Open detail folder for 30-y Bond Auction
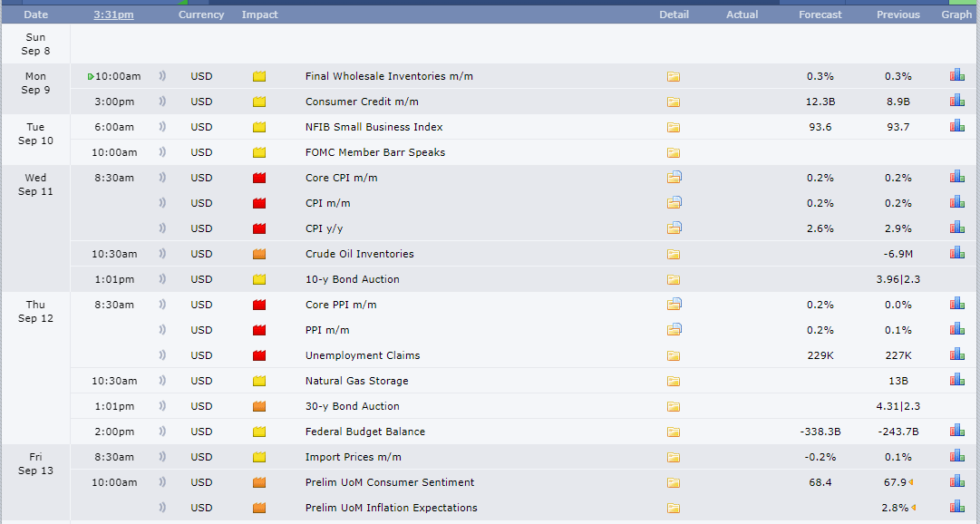This screenshot has width=980, height=524. tap(673, 406)
